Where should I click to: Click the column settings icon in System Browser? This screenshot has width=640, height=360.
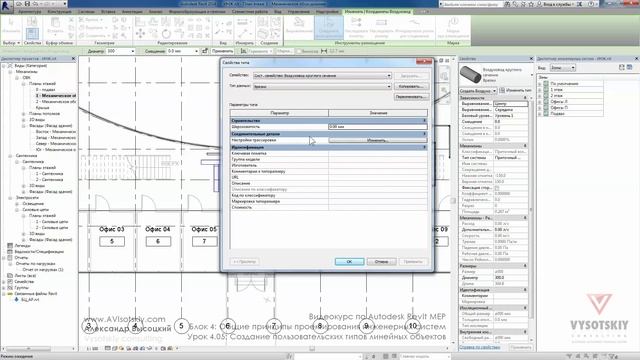[x=630, y=67]
